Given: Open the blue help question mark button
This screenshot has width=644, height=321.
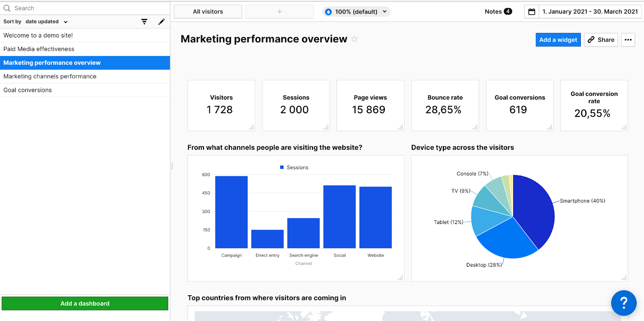Looking at the screenshot, I should pos(623,303).
